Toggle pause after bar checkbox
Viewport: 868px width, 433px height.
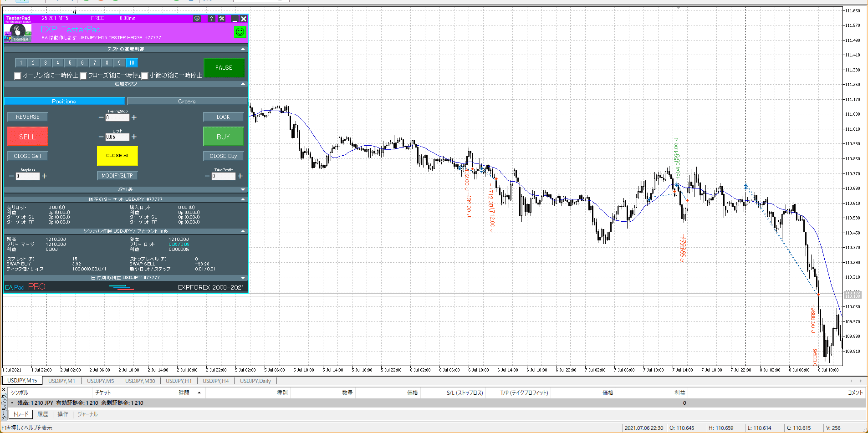(x=145, y=76)
